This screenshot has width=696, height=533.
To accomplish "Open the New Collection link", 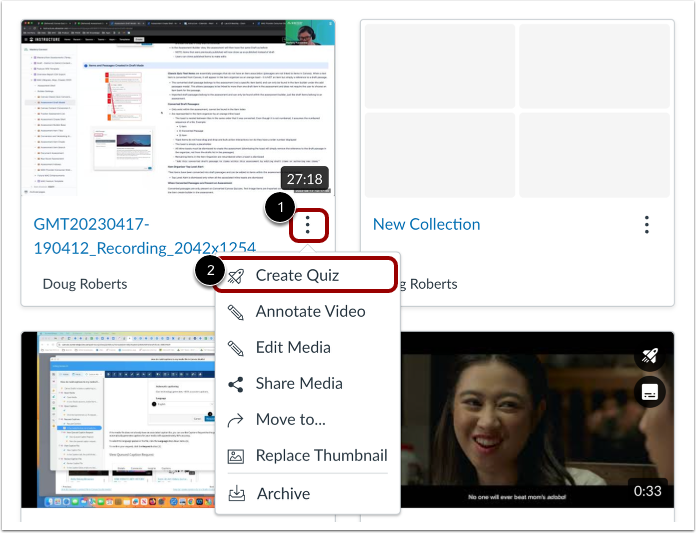I will [427, 225].
